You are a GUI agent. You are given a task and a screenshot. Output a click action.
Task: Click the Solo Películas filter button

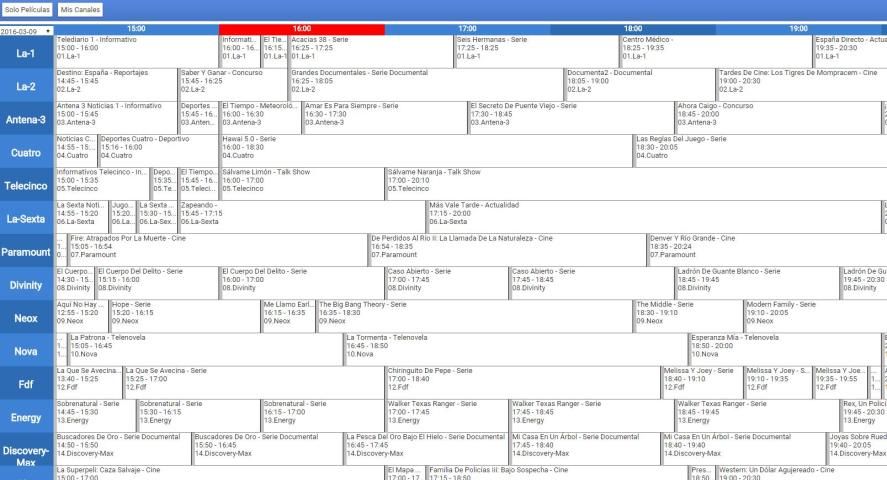click(27, 9)
